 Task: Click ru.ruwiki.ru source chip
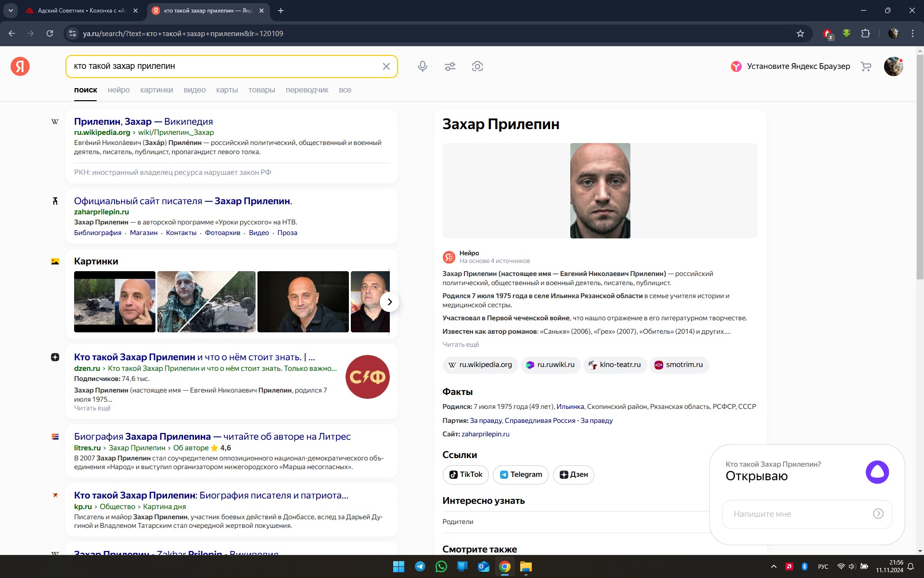point(551,365)
